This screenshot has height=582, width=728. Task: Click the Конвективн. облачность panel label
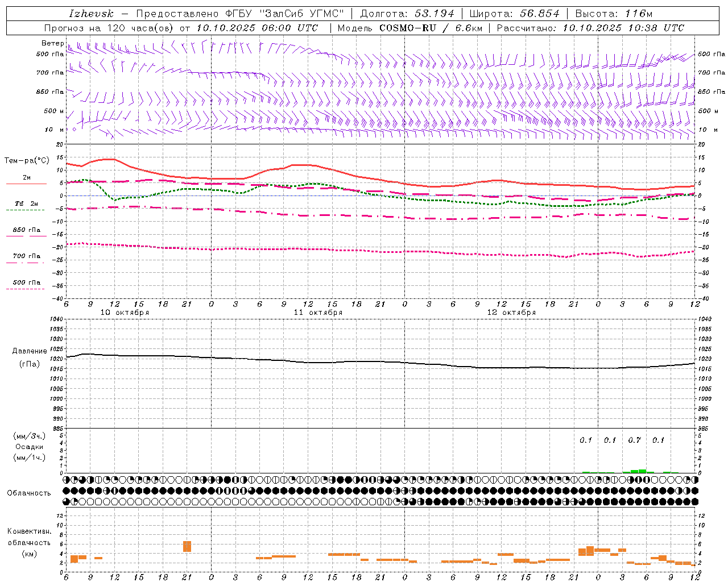29,537
